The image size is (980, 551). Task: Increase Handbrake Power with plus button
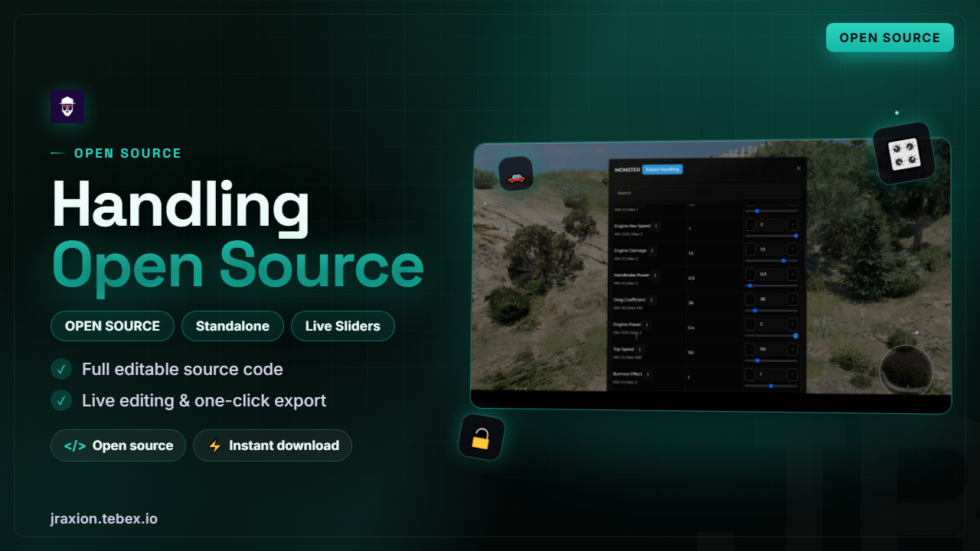tap(792, 274)
